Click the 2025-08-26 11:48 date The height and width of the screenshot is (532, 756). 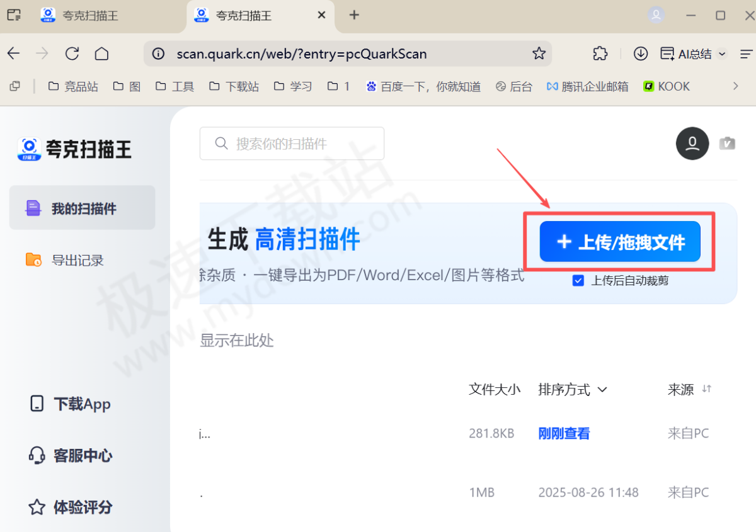point(588,492)
